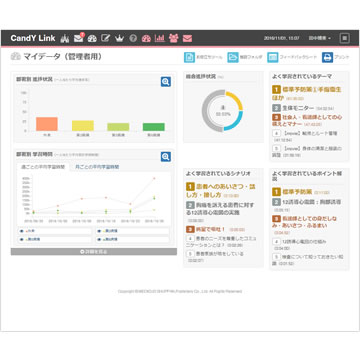Image resolution: width=360 pixels, height=360 pixels.
Task: Click magnifier icon on department progress bar chart
Action: click(166, 82)
